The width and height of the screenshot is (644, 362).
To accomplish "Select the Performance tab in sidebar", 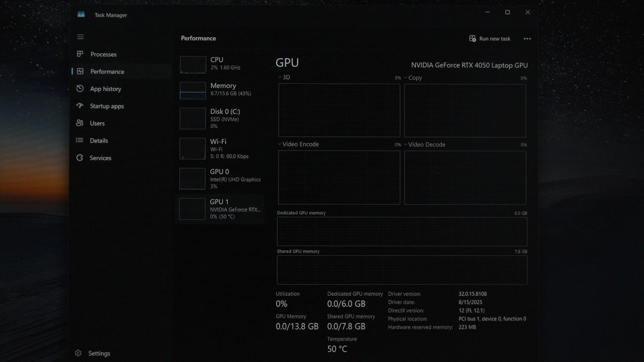I will pyautogui.click(x=107, y=71).
